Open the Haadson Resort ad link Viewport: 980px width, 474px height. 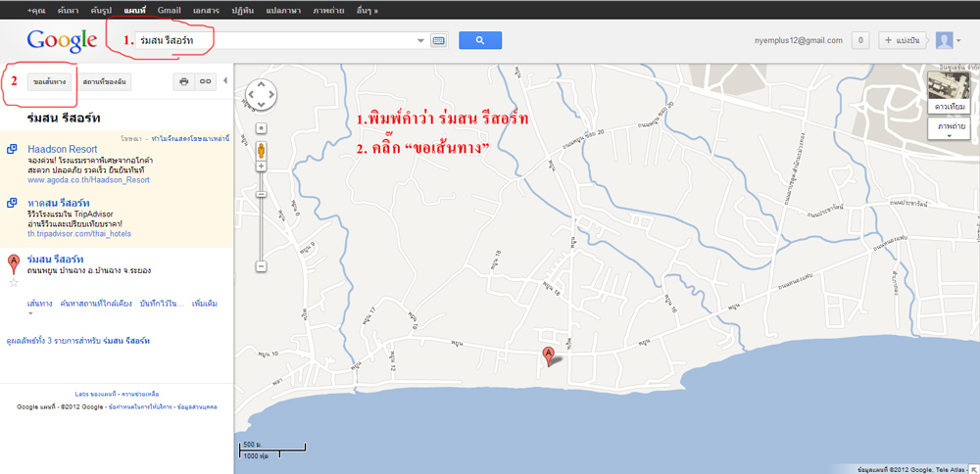pyautogui.click(x=63, y=149)
